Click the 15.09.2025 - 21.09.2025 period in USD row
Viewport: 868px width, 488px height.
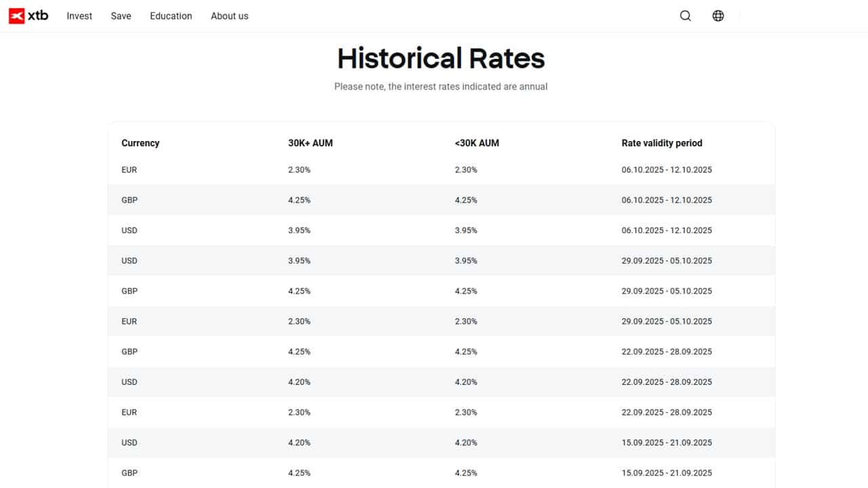coord(667,443)
